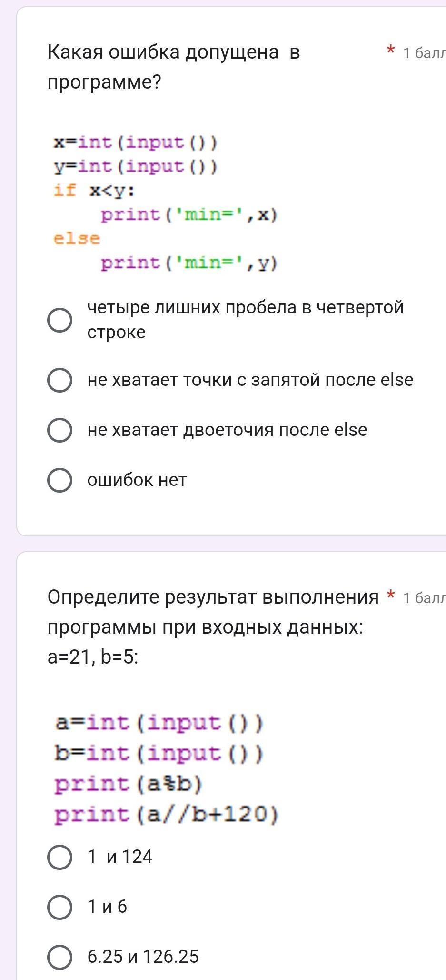This screenshot has width=446, height=980.
Task: Click the red required asterisk of first question
Action: 390,51
